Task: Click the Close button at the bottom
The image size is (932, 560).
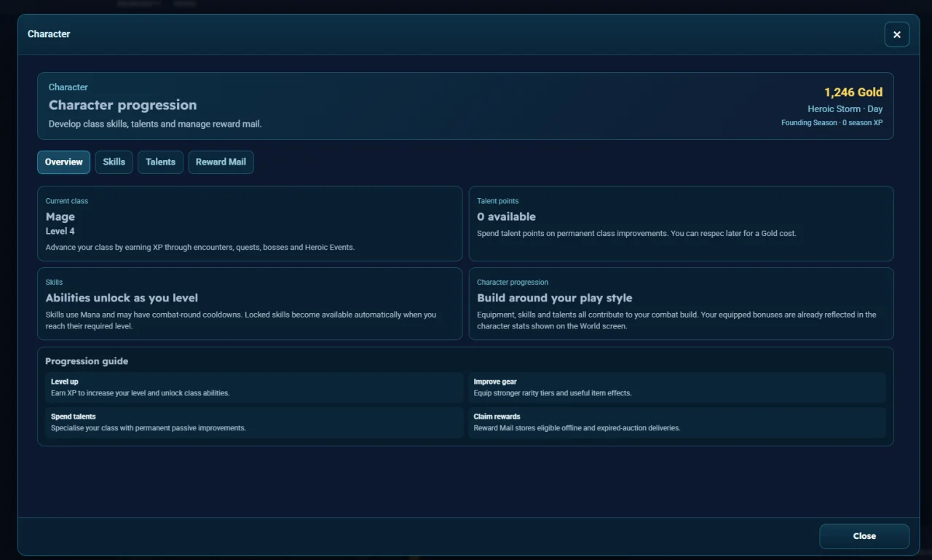Action: click(x=864, y=536)
